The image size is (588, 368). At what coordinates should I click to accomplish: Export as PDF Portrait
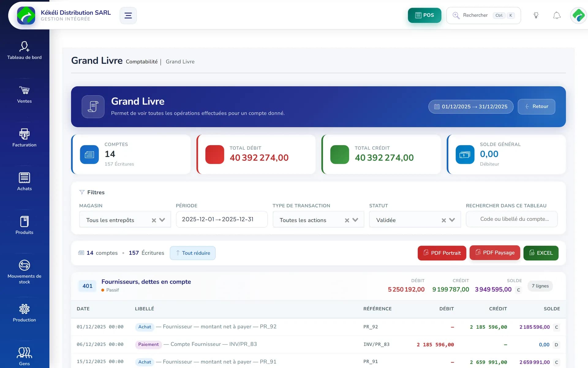click(x=442, y=253)
